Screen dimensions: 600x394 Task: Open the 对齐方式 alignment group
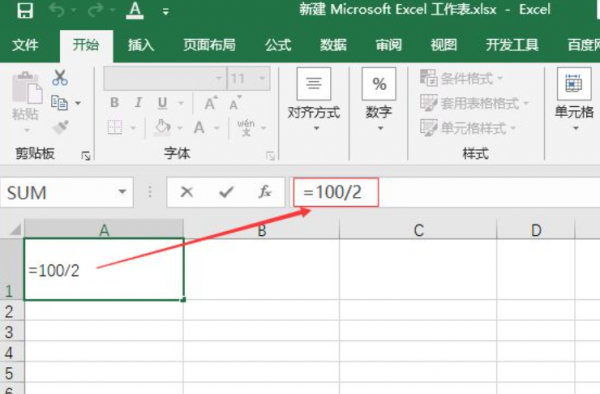click(x=314, y=100)
